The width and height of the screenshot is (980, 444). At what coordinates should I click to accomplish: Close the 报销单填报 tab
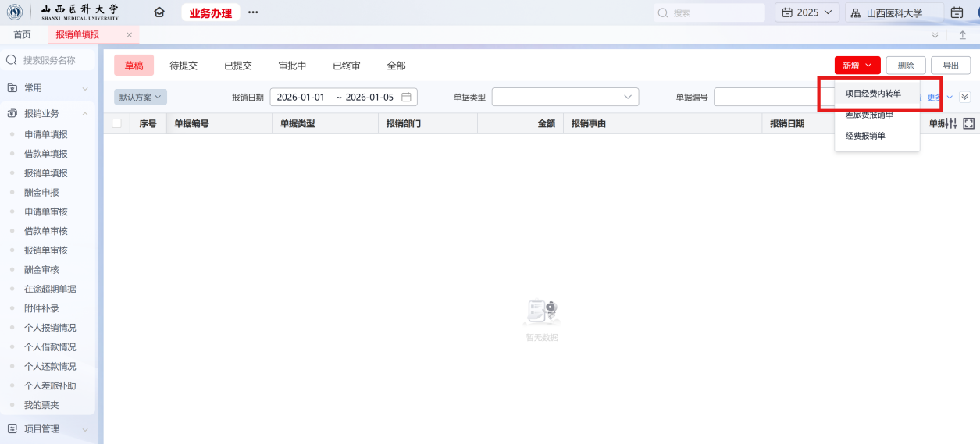pos(130,35)
